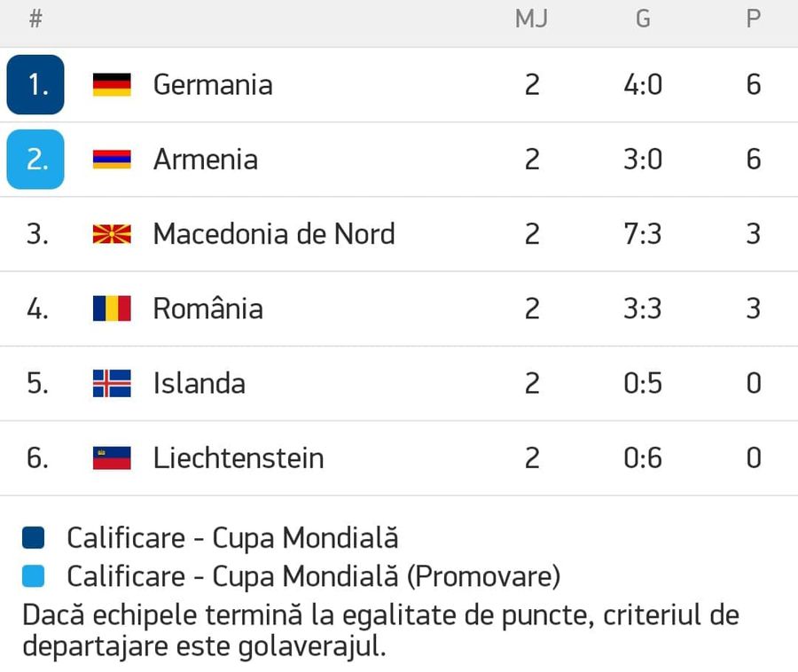Click the # rank column header
The height and width of the screenshot is (672, 798).
(35, 19)
